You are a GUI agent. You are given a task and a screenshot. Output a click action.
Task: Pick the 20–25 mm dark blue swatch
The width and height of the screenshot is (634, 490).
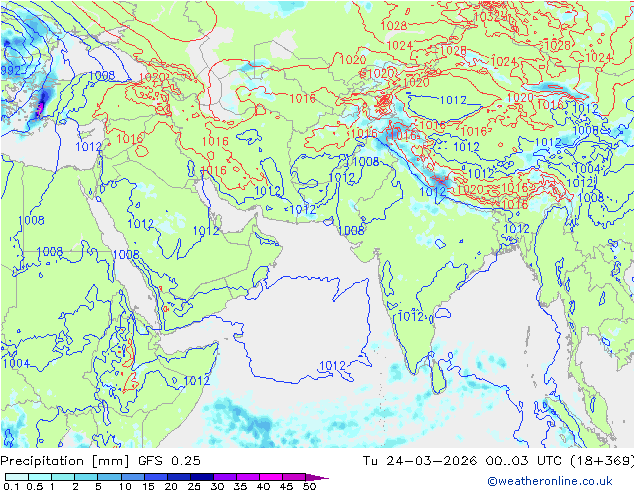pyautogui.click(x=178, y=477)
